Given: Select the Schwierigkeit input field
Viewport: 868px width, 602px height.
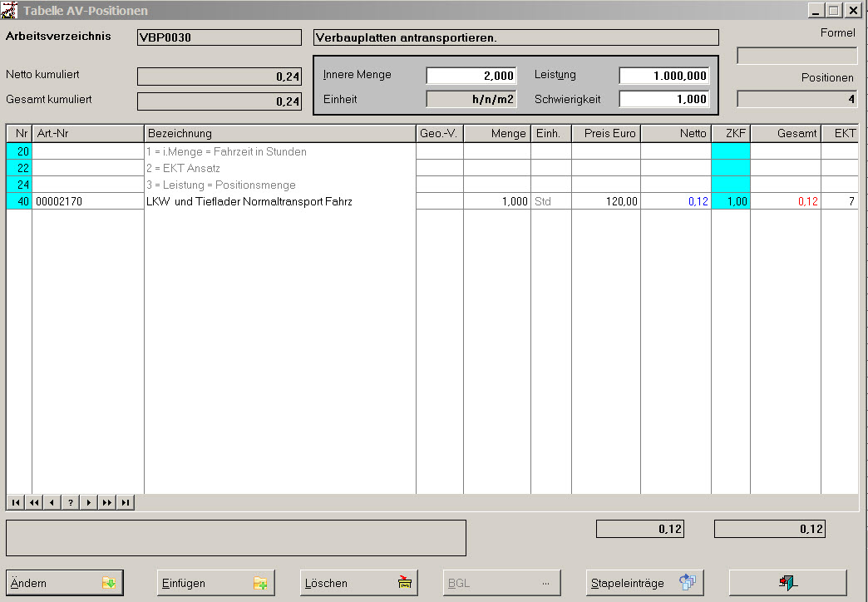Looking at the screenshot, I should tap(663, 99).
